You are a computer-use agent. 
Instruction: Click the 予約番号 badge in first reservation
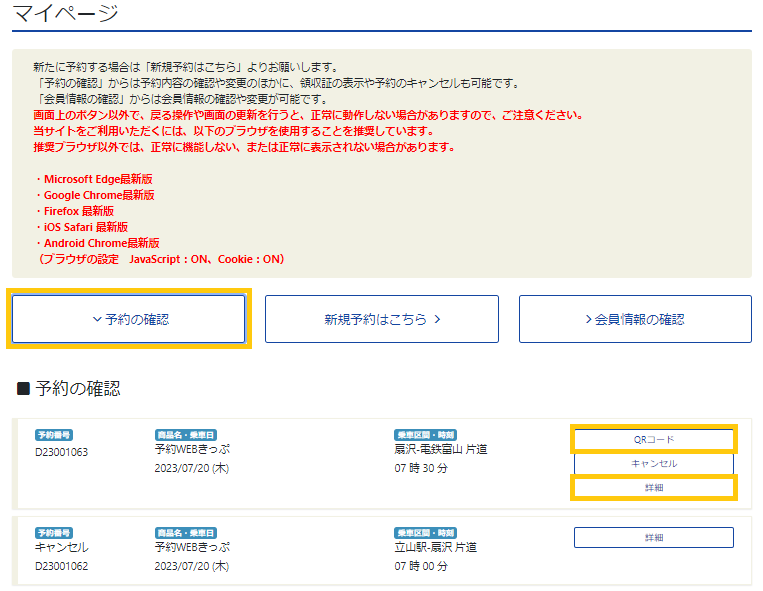[x=54, y=435]
